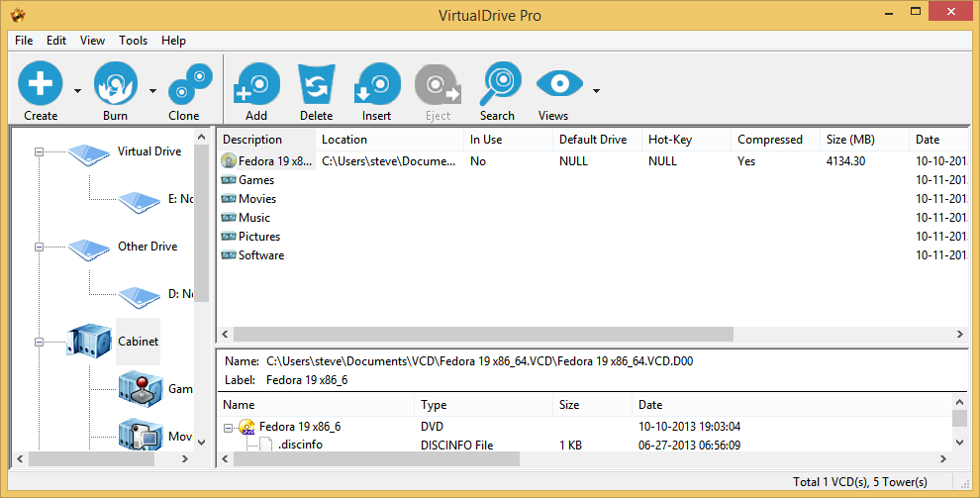The width and height of the screenshot is (980, 498).
Task: Collapse the Cabinet tree node
Action: coord(39,342)
